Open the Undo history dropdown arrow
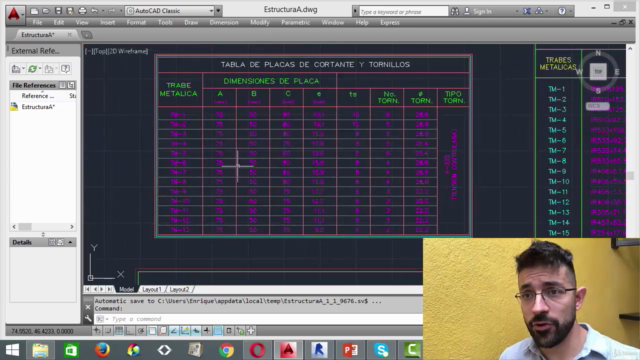 103,11
